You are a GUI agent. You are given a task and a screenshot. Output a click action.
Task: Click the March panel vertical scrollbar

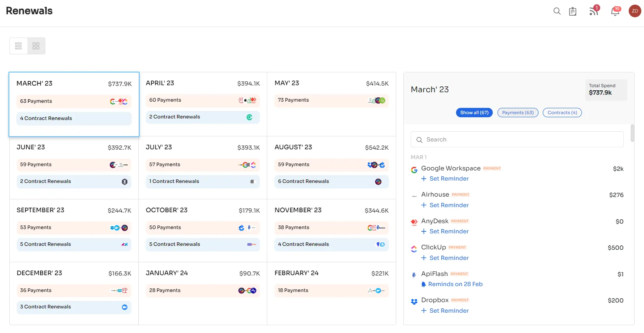[632, 133]
